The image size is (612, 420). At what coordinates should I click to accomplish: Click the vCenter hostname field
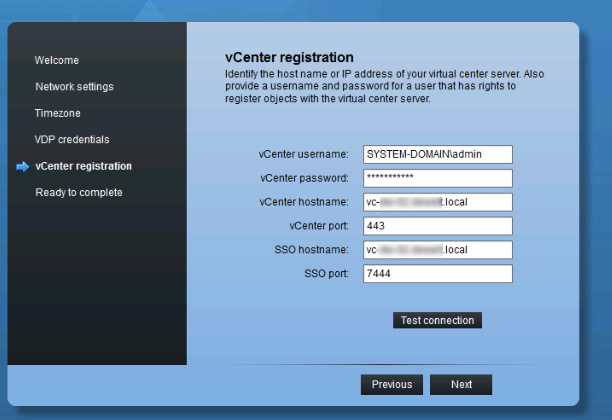(438, 202)
